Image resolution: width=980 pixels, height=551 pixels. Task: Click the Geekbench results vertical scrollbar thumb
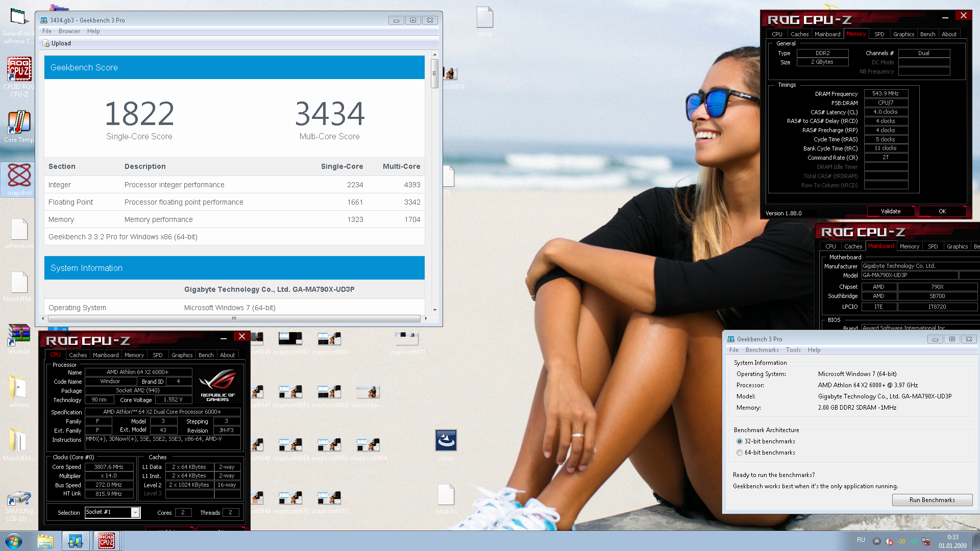point(435,73)
